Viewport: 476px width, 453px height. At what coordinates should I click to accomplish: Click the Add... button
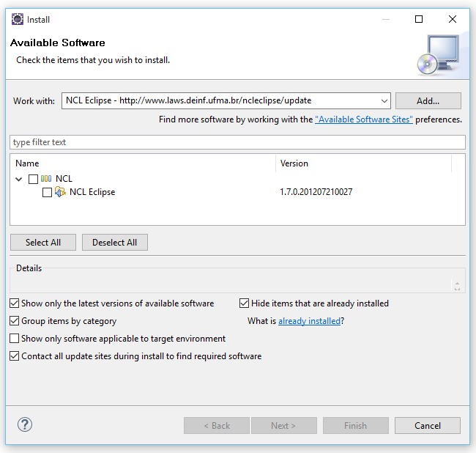[x=428, y=101]
